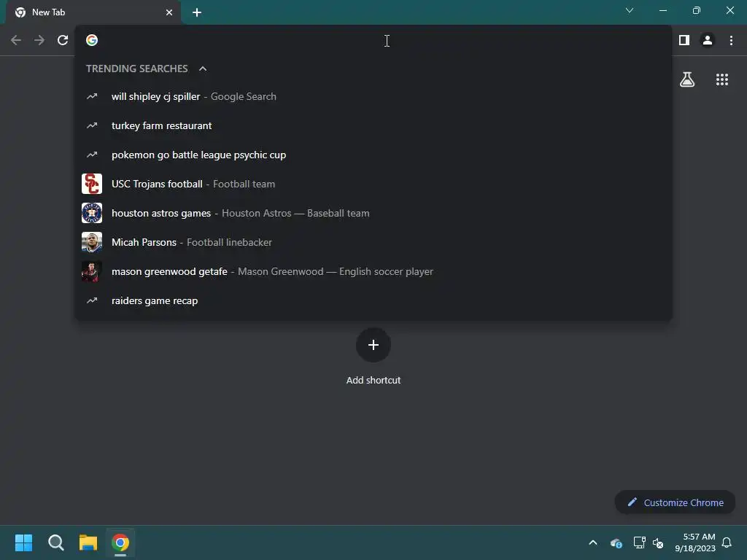Select the suggestion "will shipley cj spiller"
This screenshot has width=747, height=560.
click(373, 97)
